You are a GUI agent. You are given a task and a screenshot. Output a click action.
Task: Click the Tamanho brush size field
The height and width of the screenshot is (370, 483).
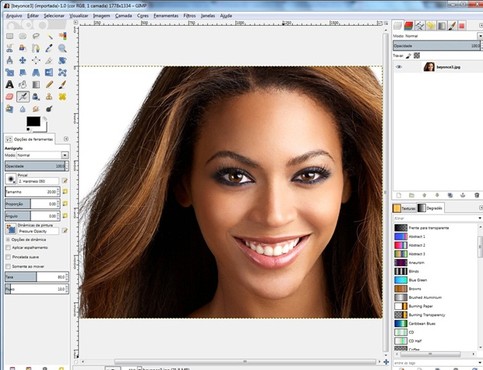(x=32, y=192)
